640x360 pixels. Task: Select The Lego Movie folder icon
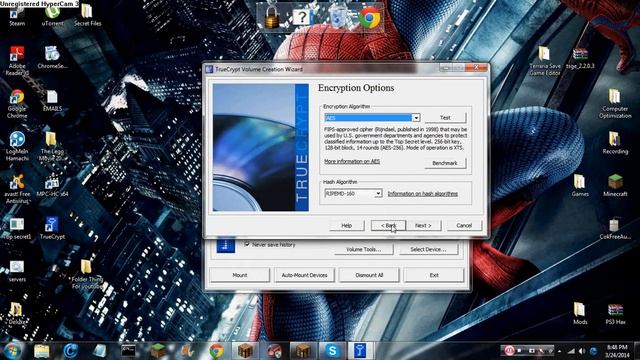point(51,146)
